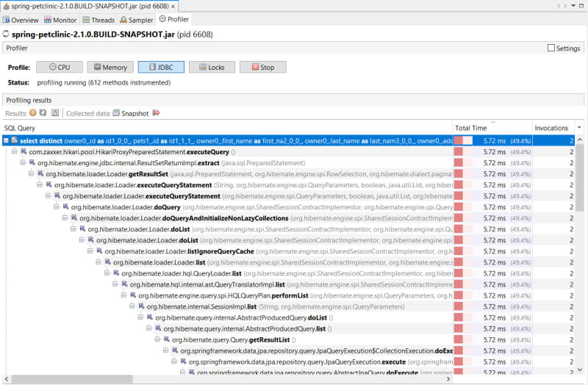
Task: Switch to the Sampler tab
Action: pos(137,20)
